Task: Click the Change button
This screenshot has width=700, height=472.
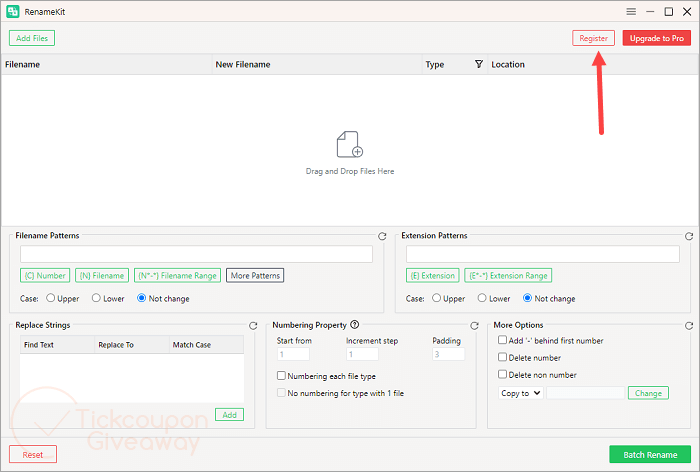Action: [648, 393]
